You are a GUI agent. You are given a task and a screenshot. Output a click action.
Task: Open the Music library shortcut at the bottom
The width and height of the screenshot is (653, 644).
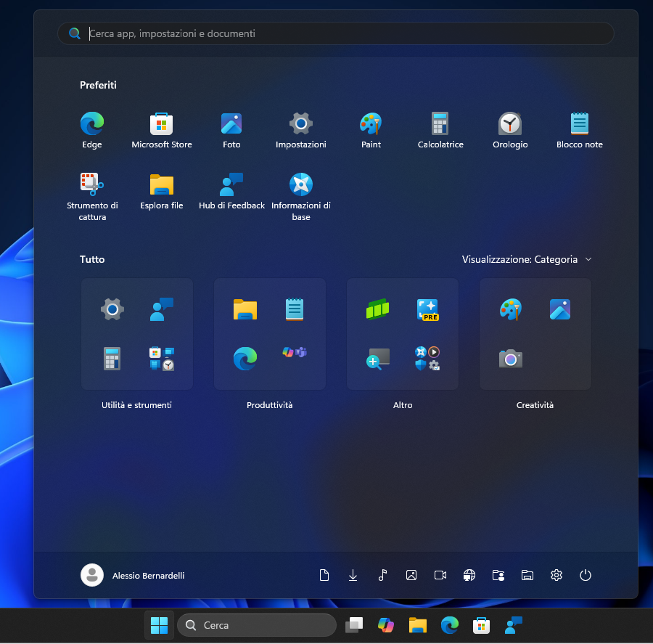tap(382, 575)
